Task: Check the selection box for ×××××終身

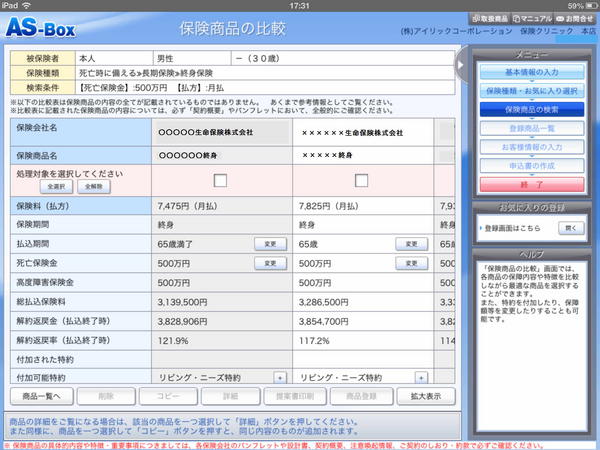Action: point(362,180)
